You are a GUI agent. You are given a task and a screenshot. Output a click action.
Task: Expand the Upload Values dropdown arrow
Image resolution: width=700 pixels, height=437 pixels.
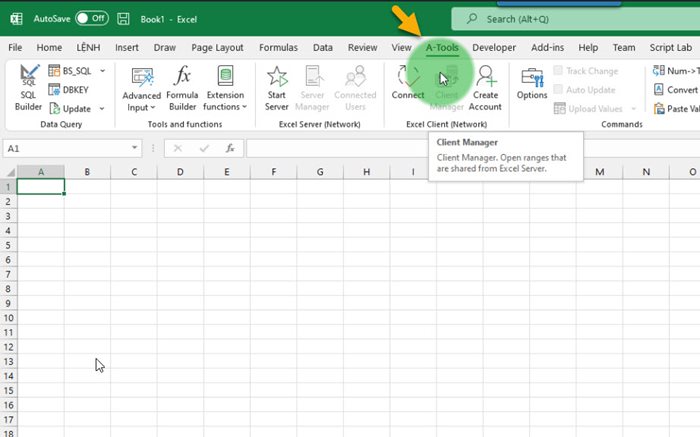[633, 108]
